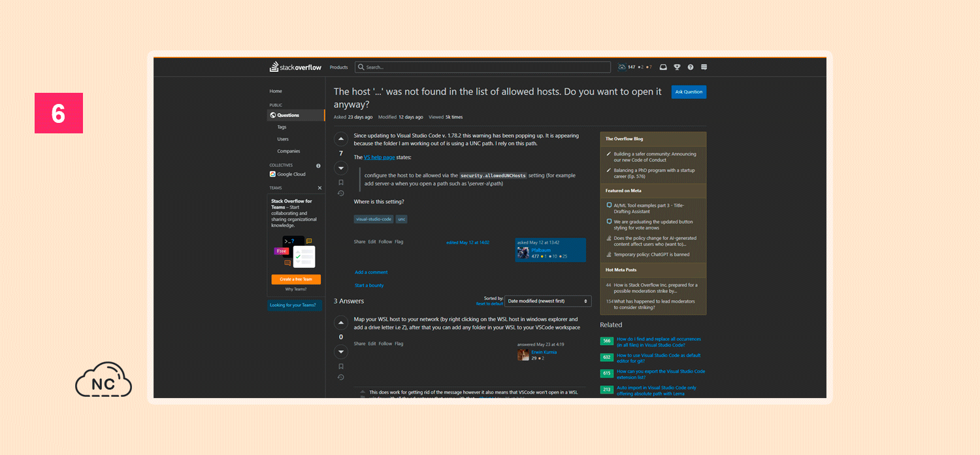Image resolution: width=980 pixels, height=455 pixels.
Task: Bookmark Erwin Kurnia's answer
Action: (x=340, y=367)
